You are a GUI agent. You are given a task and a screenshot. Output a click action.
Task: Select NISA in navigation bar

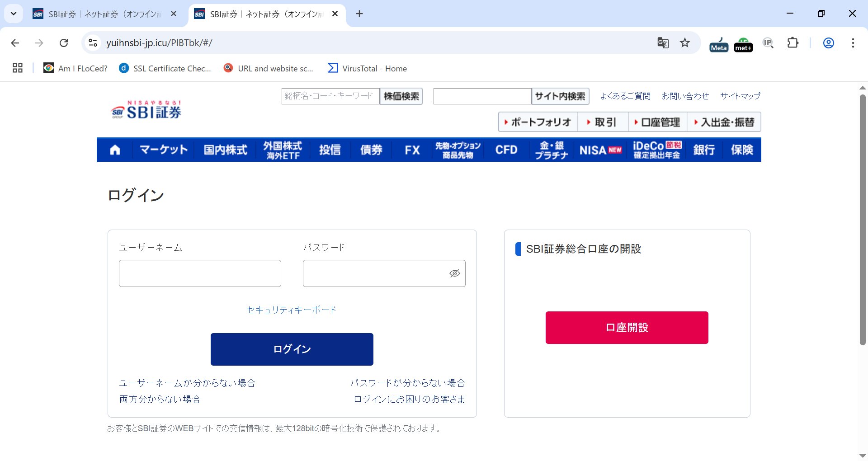[x=600, y=150]
